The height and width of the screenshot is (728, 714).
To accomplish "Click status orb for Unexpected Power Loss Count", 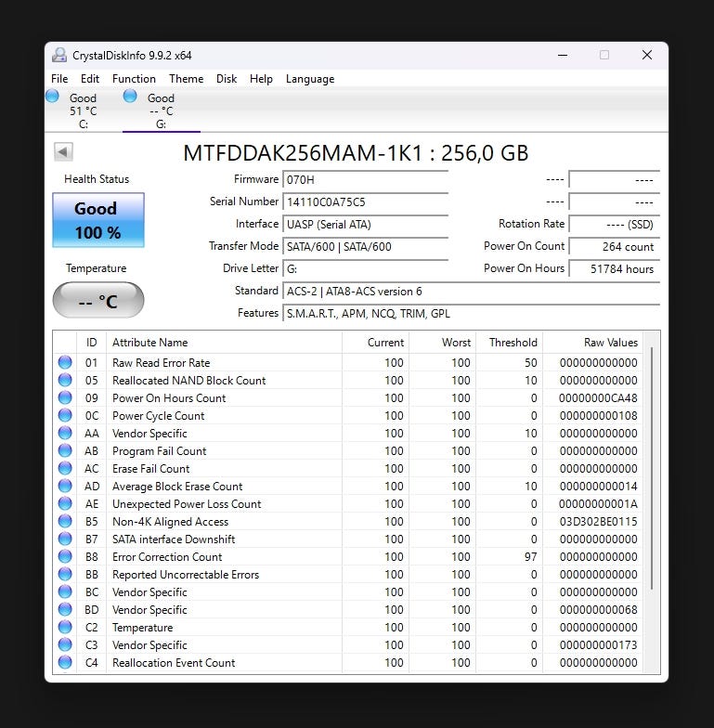I will tap(65, 503).
